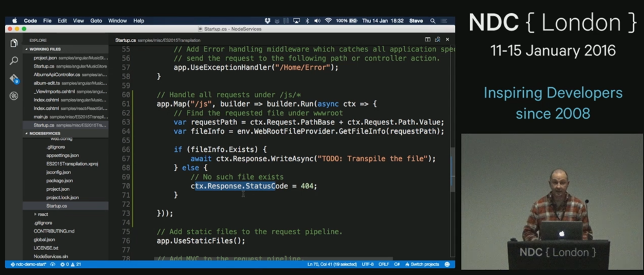The width and height of the screenshot is (644, 275).
Task: Open the View menu
Action: [79, 21]
